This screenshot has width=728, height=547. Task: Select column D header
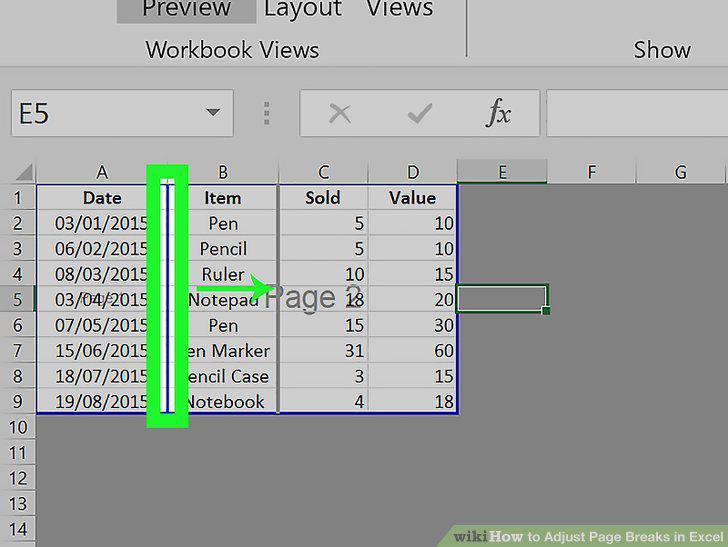click(413, 172)
